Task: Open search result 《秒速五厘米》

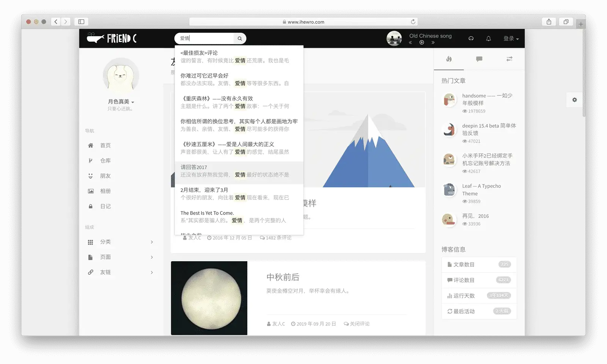Action: [x=239, y=148]
